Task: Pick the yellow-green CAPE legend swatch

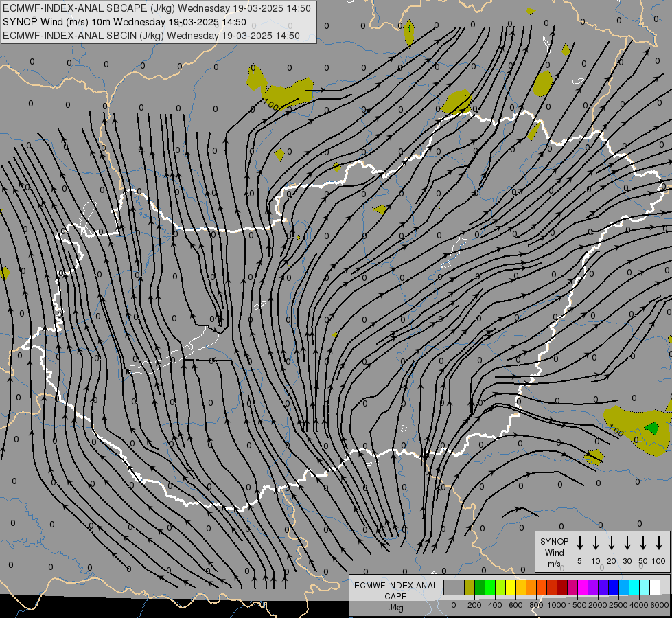Action: click(500, 587)
